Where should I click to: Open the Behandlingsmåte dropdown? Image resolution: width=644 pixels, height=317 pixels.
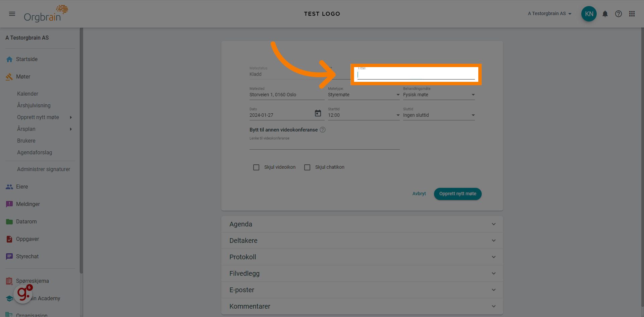pyautogui.click(x=439, y=95)
